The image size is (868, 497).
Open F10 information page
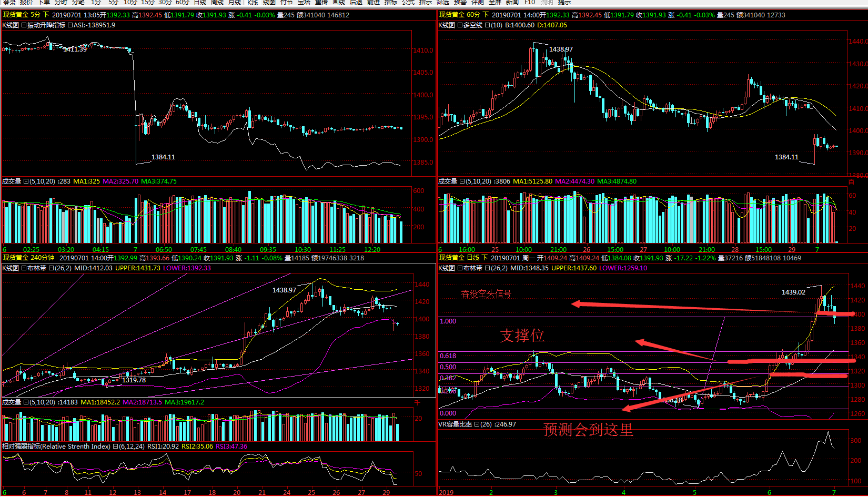[x=529, y=2]
